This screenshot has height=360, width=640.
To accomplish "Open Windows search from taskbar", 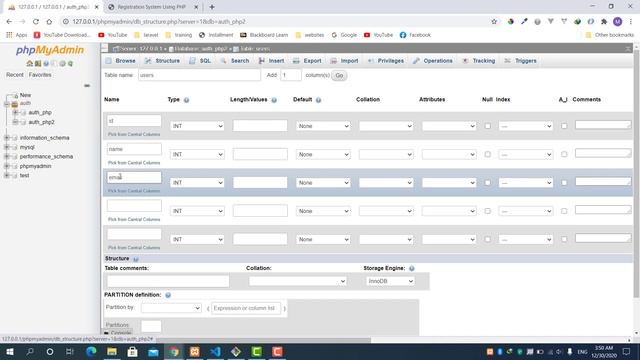I will pos(30,351).
